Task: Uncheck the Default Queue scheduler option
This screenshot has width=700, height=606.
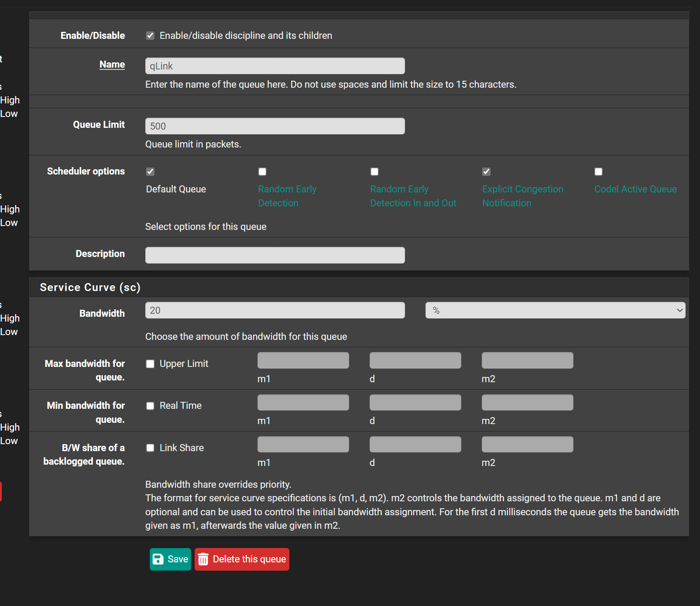Action: [x=150, y=171]
